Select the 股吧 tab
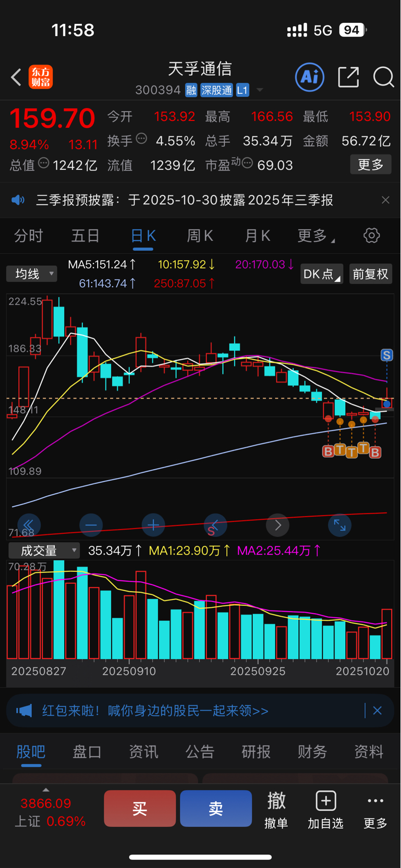 coord(31,752)
